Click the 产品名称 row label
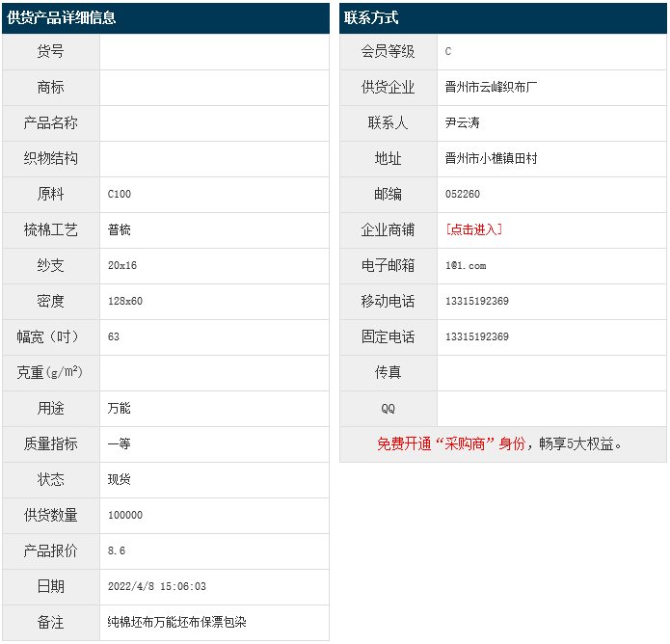This screenshot has width=670, height=644. coord(50,122)
